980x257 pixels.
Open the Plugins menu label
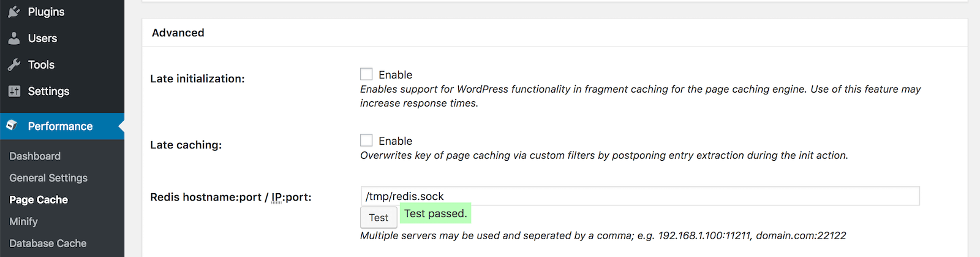pyautogui.click(x=46, y=12)
